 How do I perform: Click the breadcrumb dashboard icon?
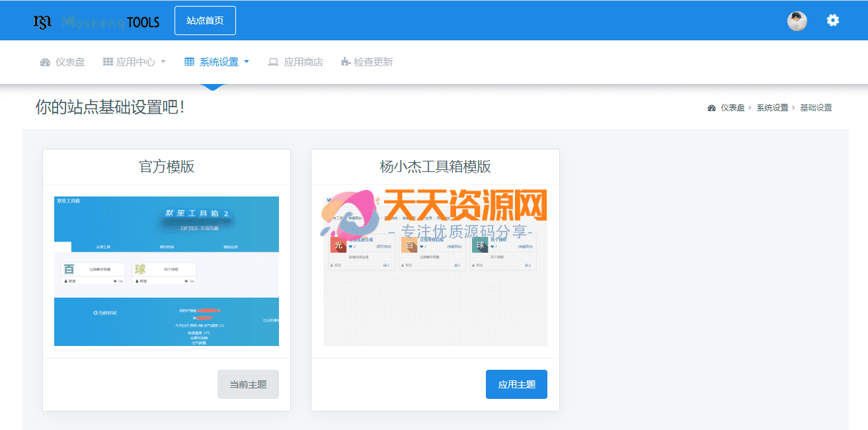pyautogui.click(x=711, y=108)
